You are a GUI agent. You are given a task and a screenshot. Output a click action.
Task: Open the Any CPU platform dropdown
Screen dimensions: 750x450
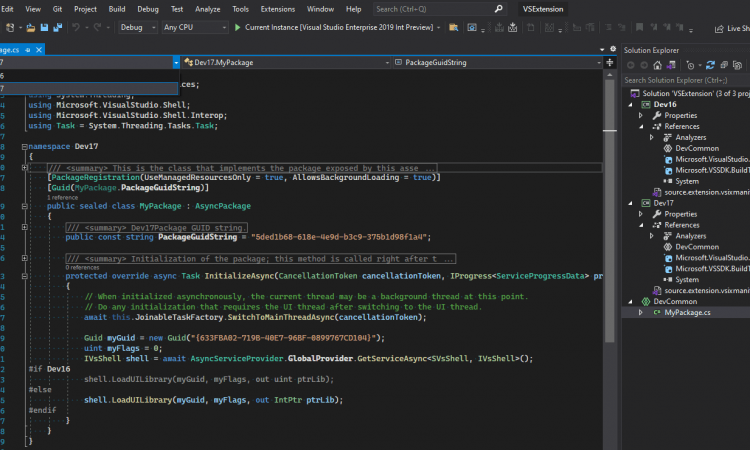[x=195, y=27]
